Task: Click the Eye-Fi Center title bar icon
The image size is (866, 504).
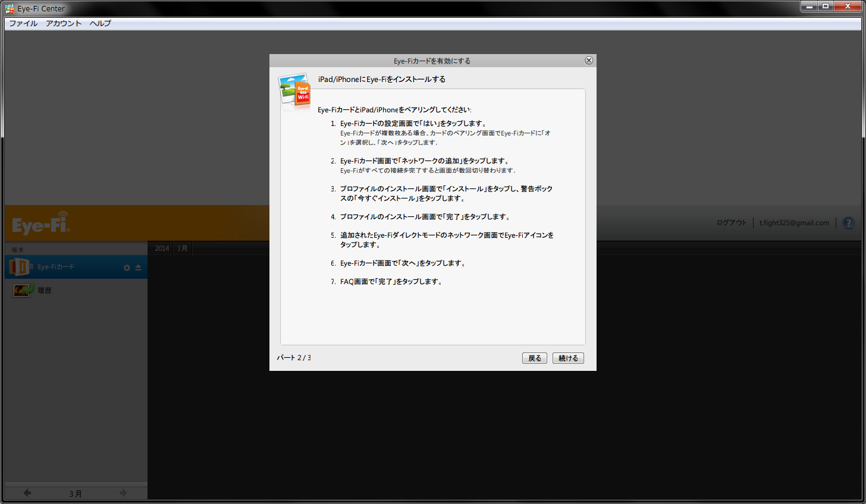Action: coord(10,8)
